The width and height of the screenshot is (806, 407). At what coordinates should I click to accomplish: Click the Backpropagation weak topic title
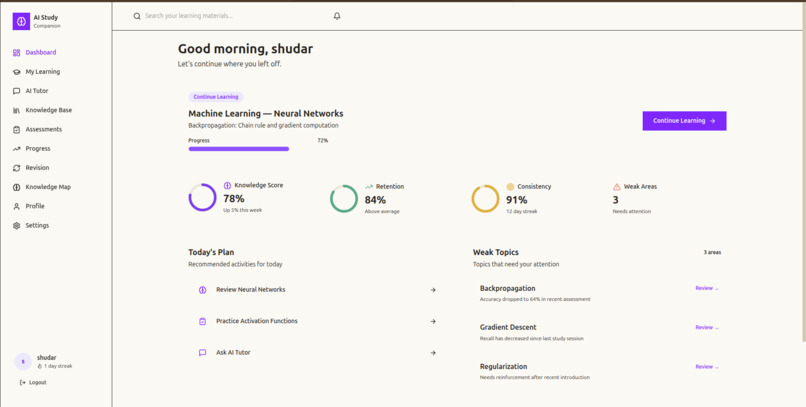coord(507,288)
